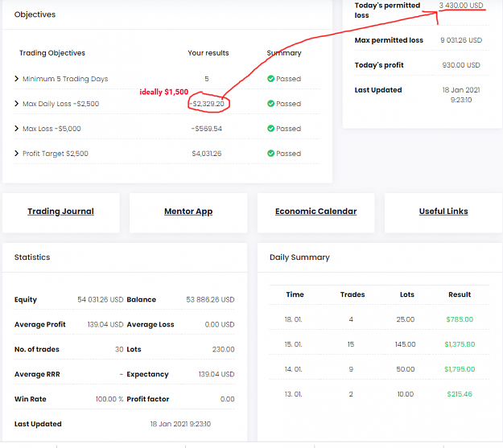Expand Max Daily Loss -$2,500 row
The width and height of the screenshot is (503, 448).
pos(16,104)
